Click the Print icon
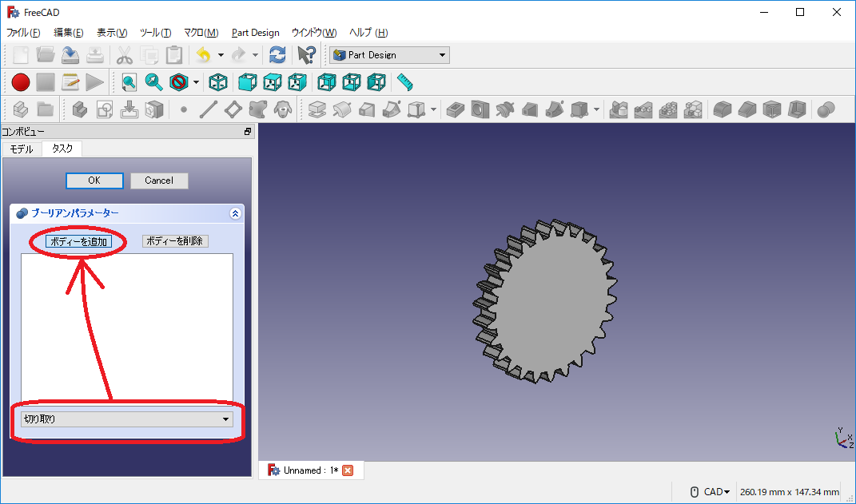Image resolution: width=856 pixels, height=504 pixels. [x=95, y=55]
